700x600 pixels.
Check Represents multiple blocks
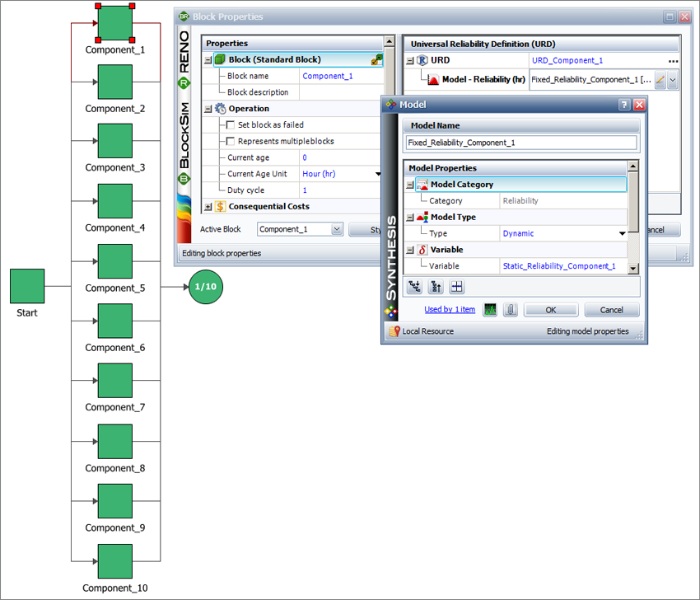230,140
